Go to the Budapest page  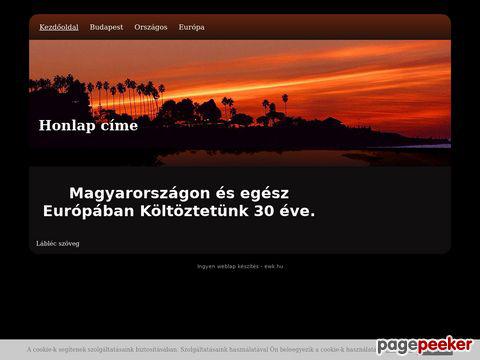pos(106,27)
